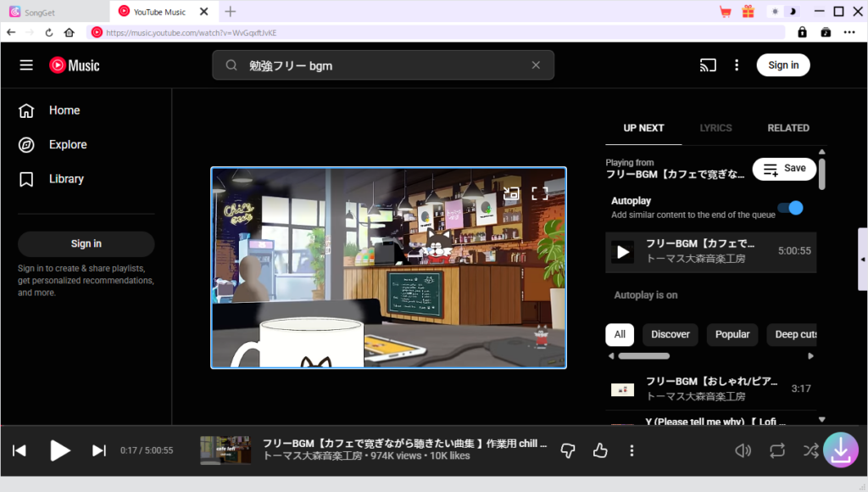Image resolution: width=868 pixels, height=492 pixels.
Task: Dislike the current song with thumbs down
Action: pos(569,450)
